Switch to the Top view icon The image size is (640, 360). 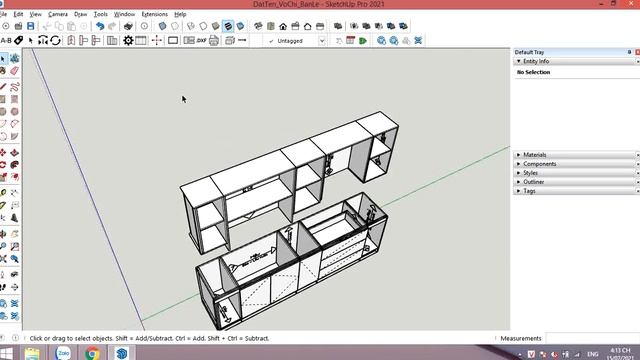click(271, 26)
